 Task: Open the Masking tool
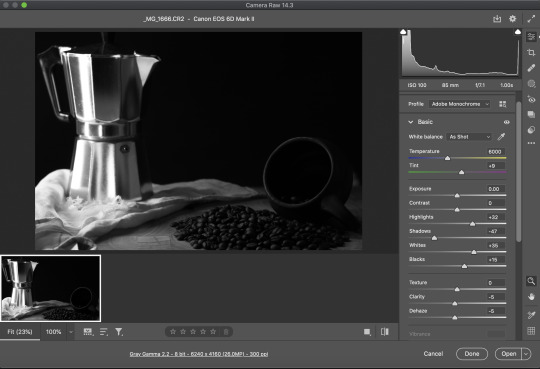531,84
